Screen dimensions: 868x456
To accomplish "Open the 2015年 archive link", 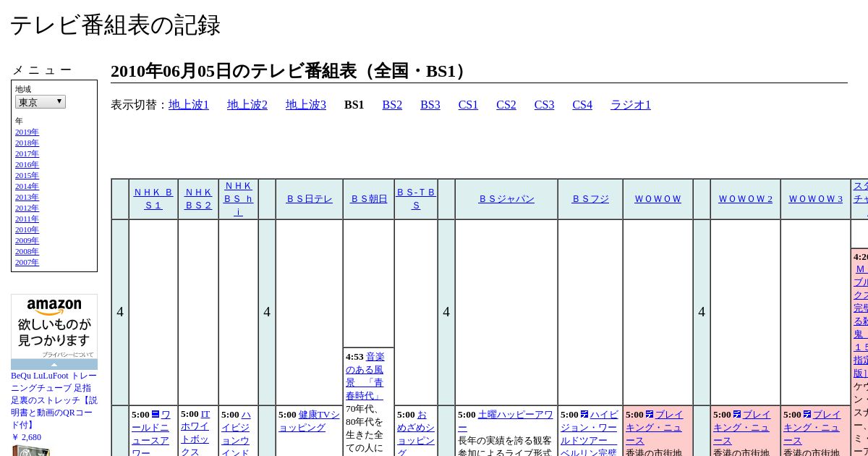I will (x=27, y=176).
